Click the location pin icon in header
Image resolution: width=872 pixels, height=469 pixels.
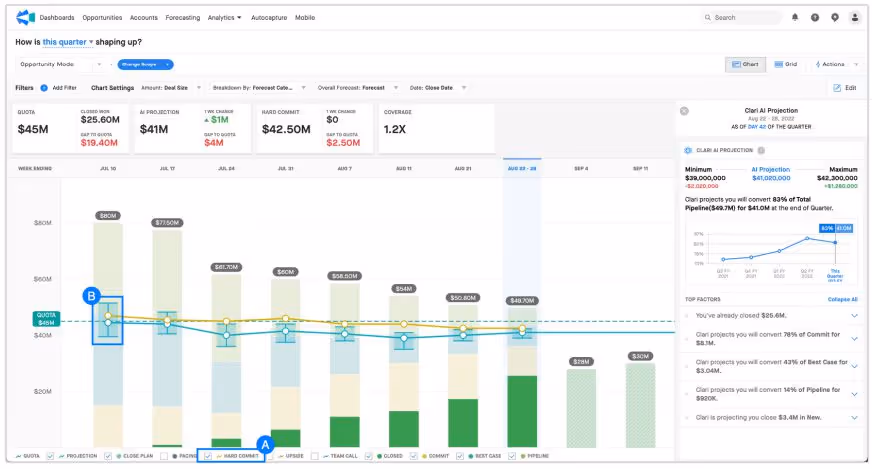[835, 17]
